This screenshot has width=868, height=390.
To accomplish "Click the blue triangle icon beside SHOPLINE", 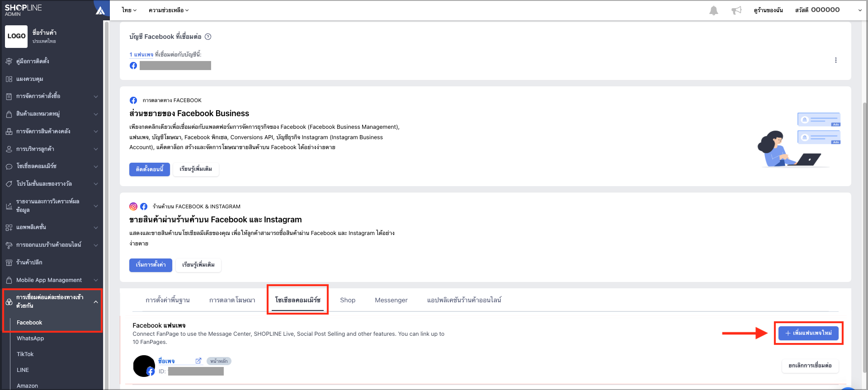I will pos(100,10).
